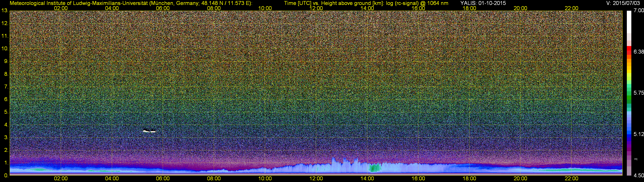The width and height of the screenshot is (644, 182).
Task: Click the 7.00 value on the color scale
Action: click(639, 10)
